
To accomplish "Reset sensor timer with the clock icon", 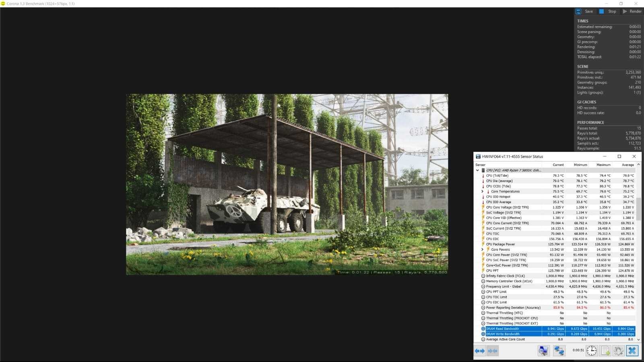I will pyautogui.click(x=591, y=351).
